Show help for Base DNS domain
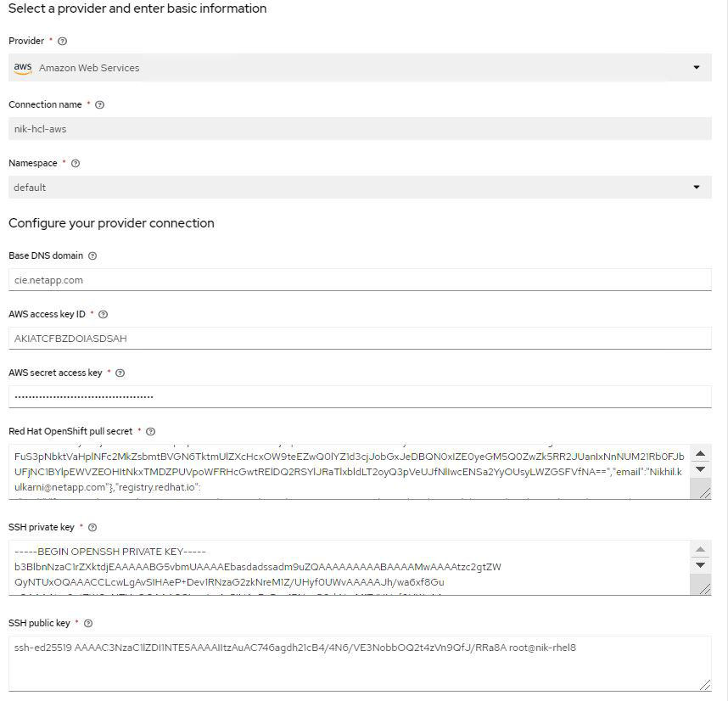This screenshot has height=701, width=728. pos(92,255)
